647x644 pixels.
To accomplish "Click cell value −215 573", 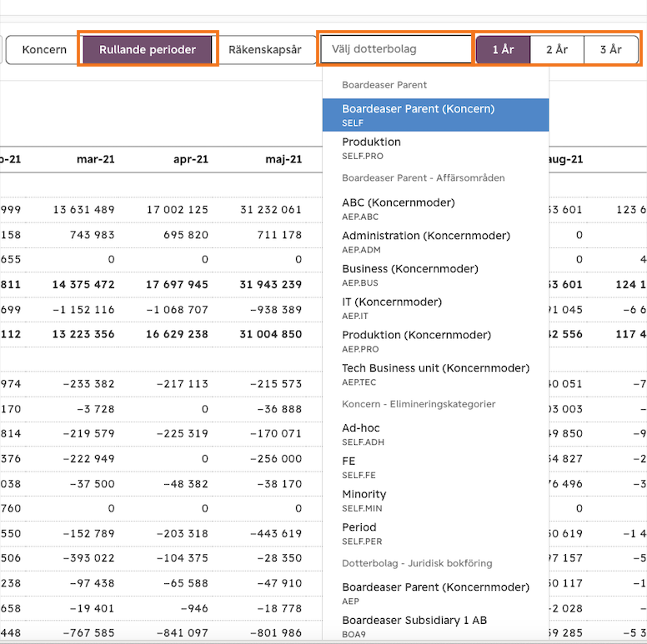I will click(x=276, y=384).
